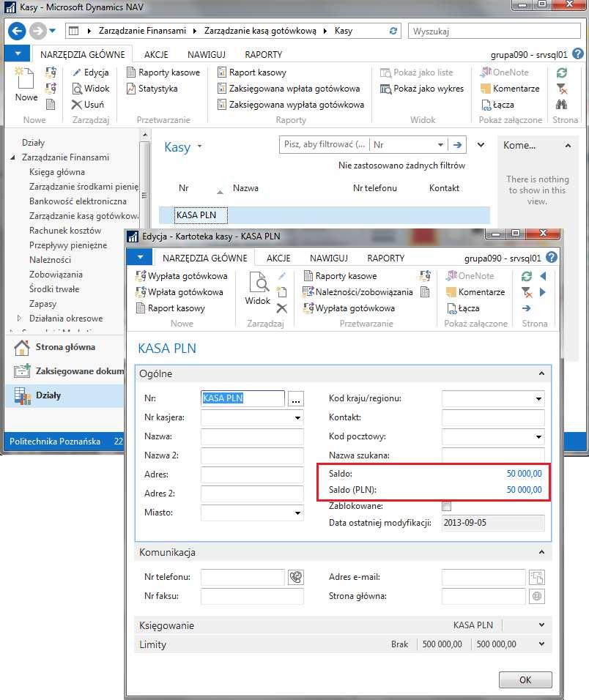Refresh the address bar in the Kasy window
Image resolution: width=589 pixels, height=700 pixels.
393,31
